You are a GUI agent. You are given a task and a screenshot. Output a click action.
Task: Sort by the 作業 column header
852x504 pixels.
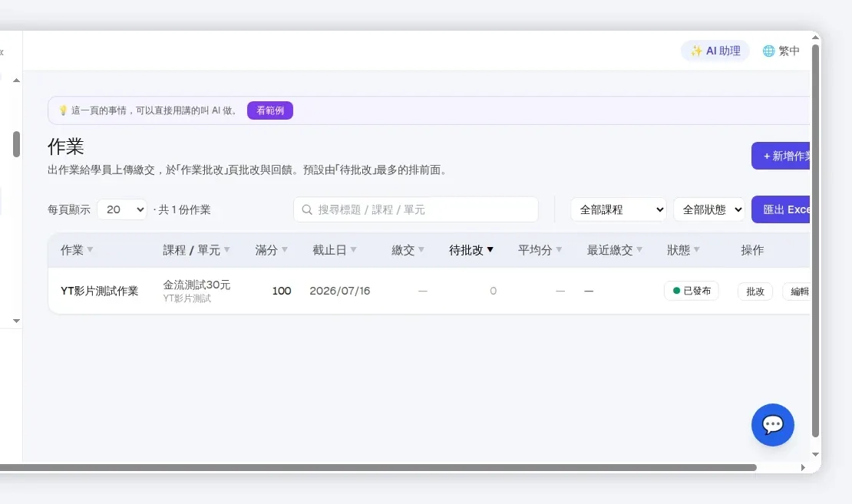click(77, 250)
